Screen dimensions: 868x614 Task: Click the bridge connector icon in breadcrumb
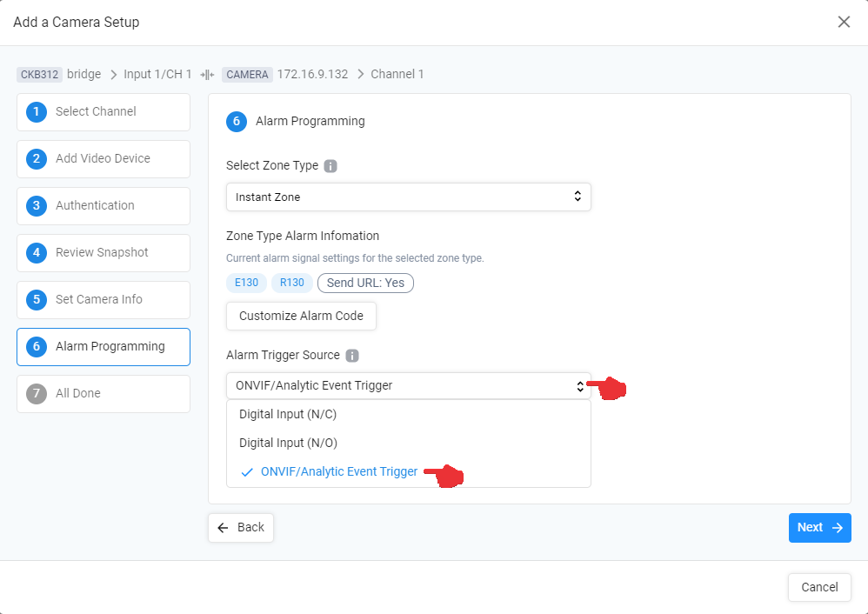tap(207, 75)
